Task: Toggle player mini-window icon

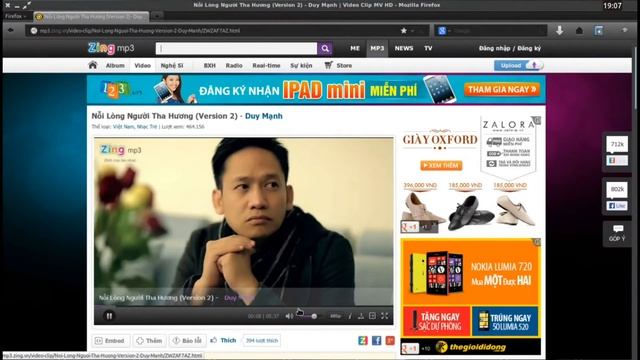Action: 372,316
